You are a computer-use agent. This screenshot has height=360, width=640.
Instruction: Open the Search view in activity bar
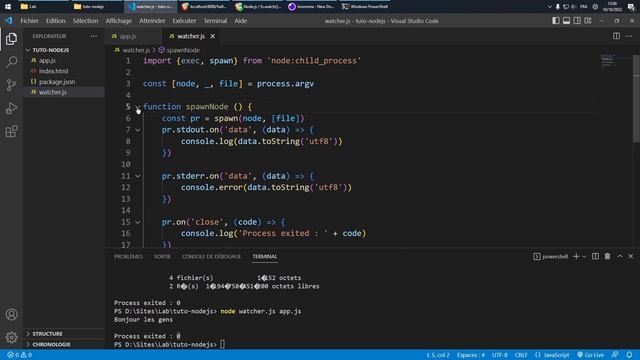tap(11, 62)
